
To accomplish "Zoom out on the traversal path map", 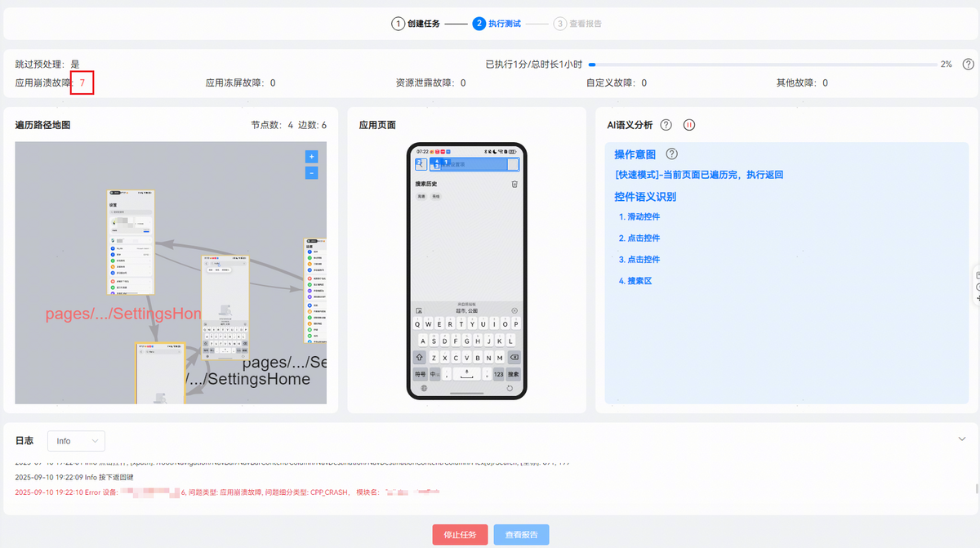I will click(311, 173).
